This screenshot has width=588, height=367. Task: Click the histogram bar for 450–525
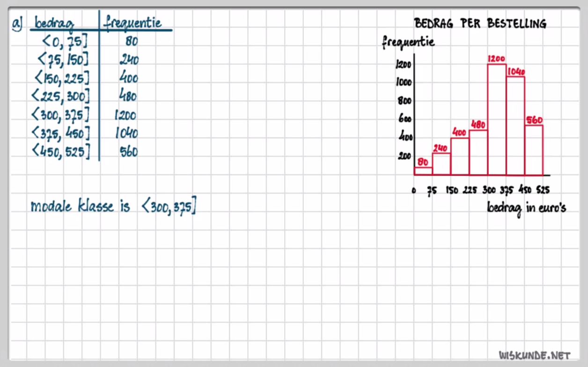click(534, 150)
